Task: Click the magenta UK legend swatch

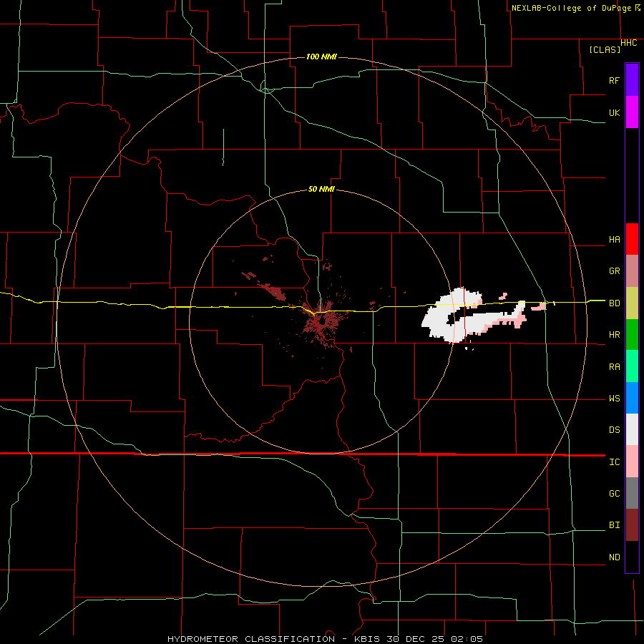Action: [x=632, y=112]
